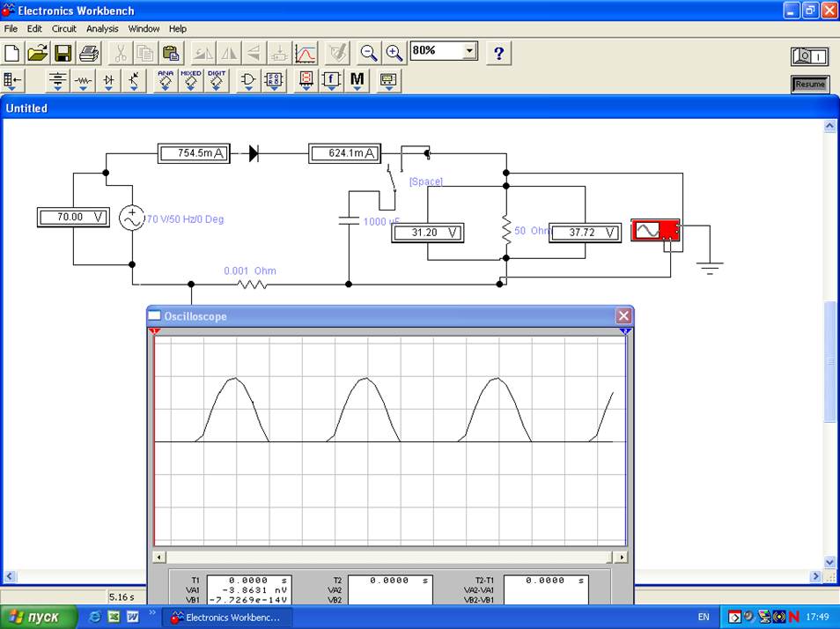Open the Transistors component bin
The height and width of the screenshot is (629, 840).
coord(134,81)
